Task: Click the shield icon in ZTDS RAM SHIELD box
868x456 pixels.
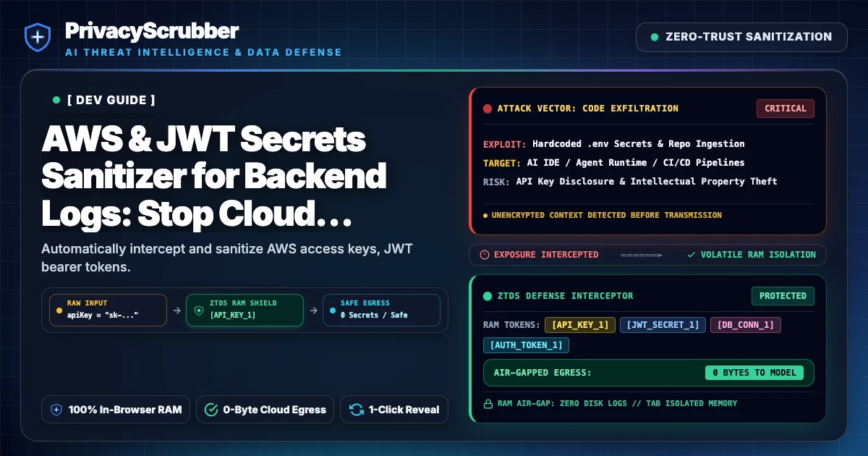Action: tap(199, 309)
